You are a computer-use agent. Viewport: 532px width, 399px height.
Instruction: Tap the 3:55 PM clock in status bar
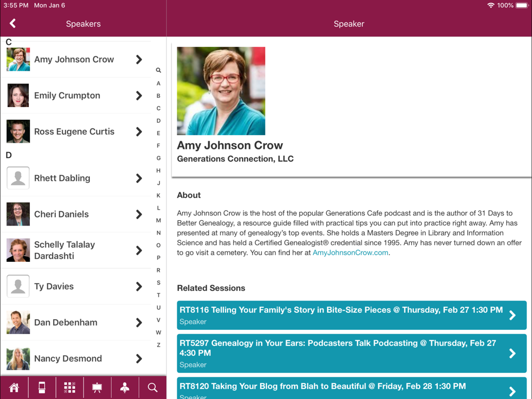[16, 5]
